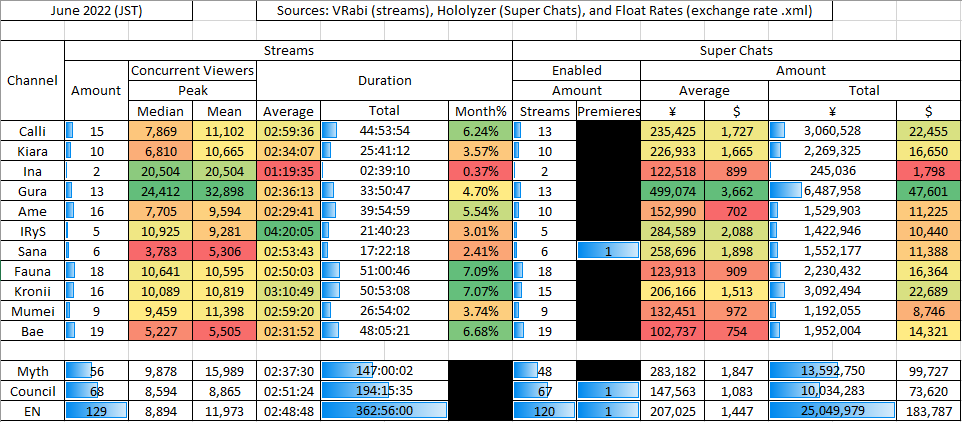Image resolution: width=962 pixels, height=422 pixels.
Task: Click the "Channel" column header
Action: coord(32,81)
